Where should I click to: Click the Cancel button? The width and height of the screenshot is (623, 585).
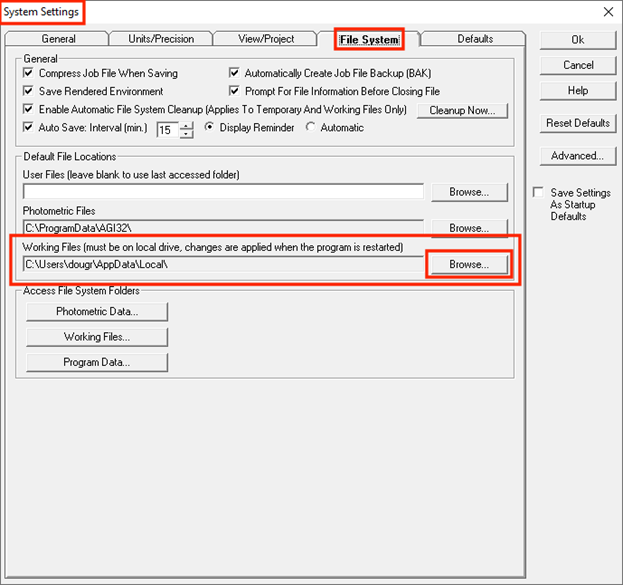point(578,65)
